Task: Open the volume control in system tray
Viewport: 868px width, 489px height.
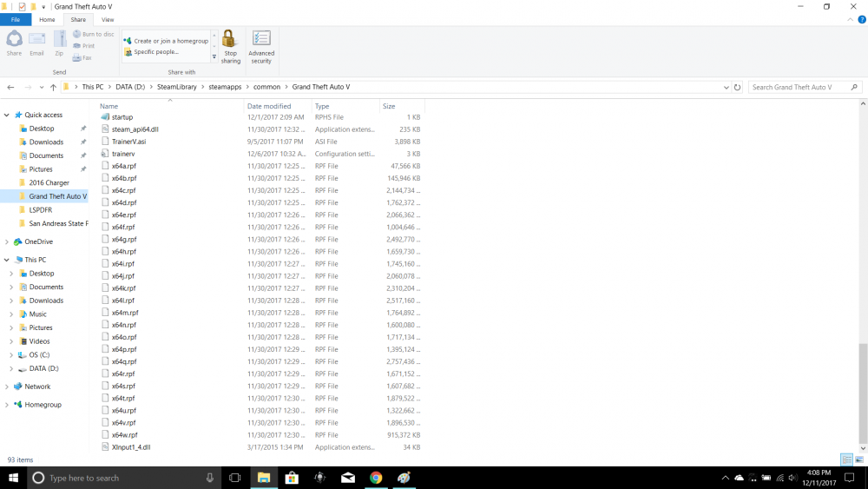Action: tap(792, 478)
